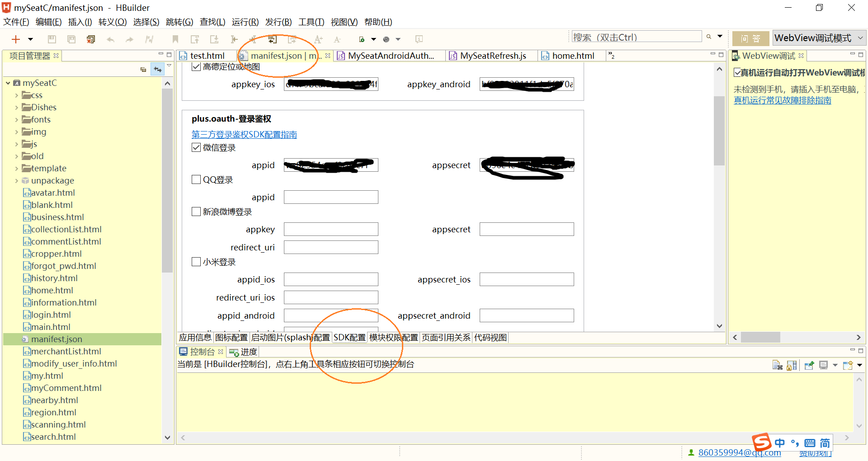Switch to the 模块权限配置 tab
Viewport: 868px width, 461px height.
coord(393,338)
